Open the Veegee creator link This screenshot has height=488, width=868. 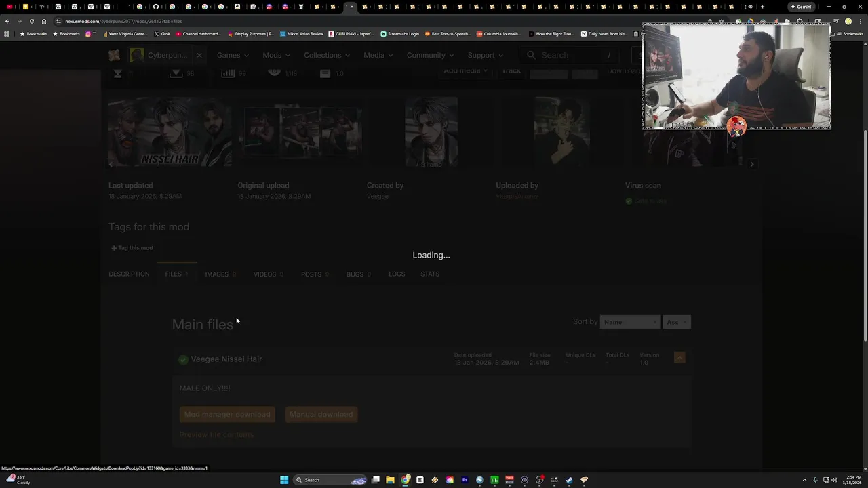tap(378, 196)
